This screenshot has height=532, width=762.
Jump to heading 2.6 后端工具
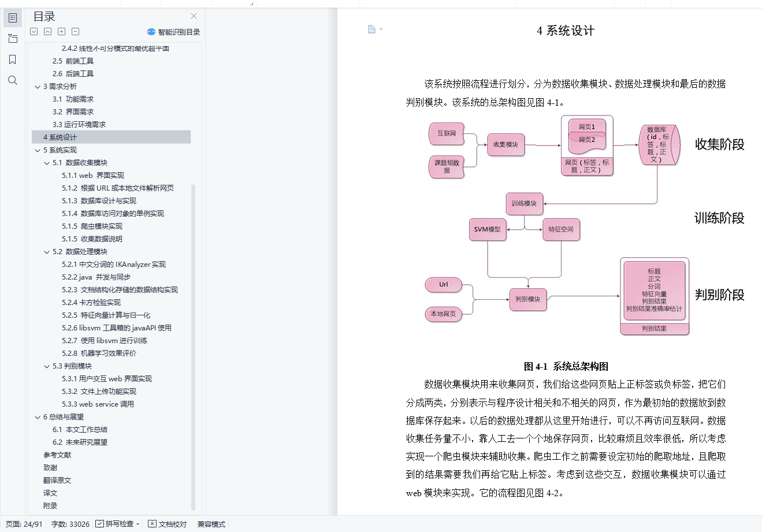click(x=73, y=74)
